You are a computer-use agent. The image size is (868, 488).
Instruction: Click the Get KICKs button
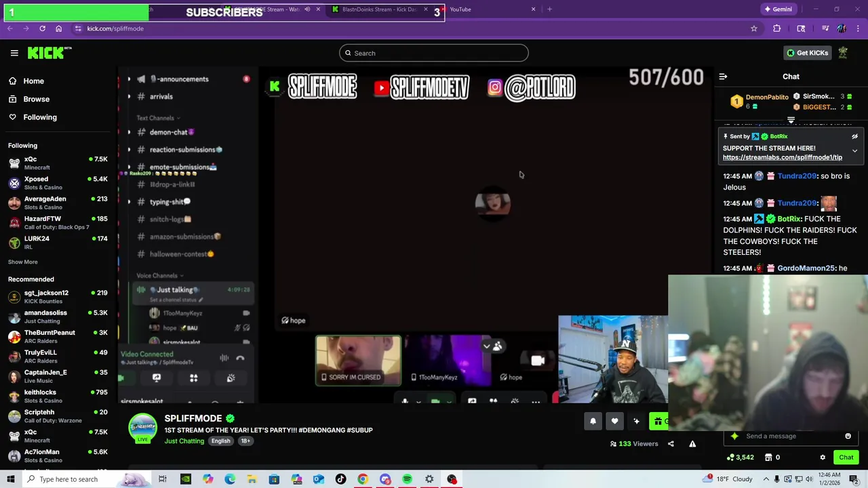(806, 53)
